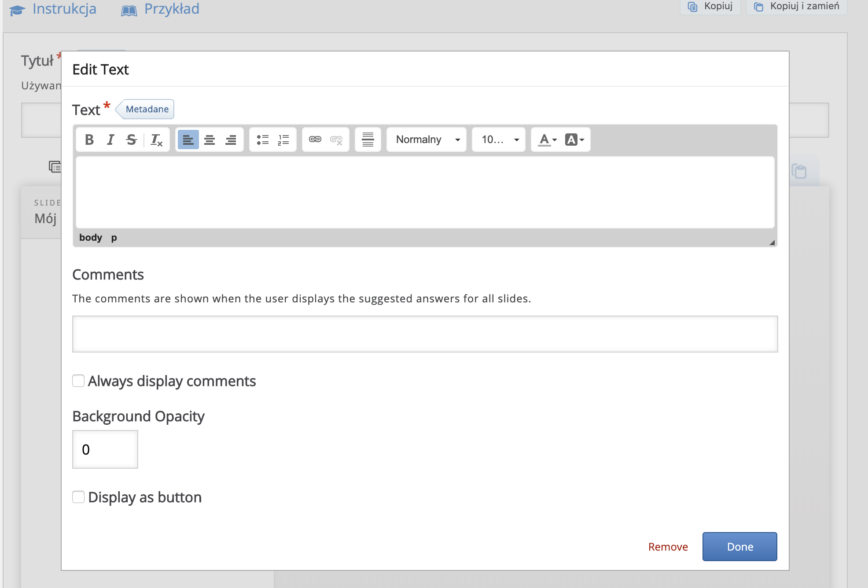Open the background color picker
The width and height of the screenshot is (868, 588).
click(x=574, y=140)
